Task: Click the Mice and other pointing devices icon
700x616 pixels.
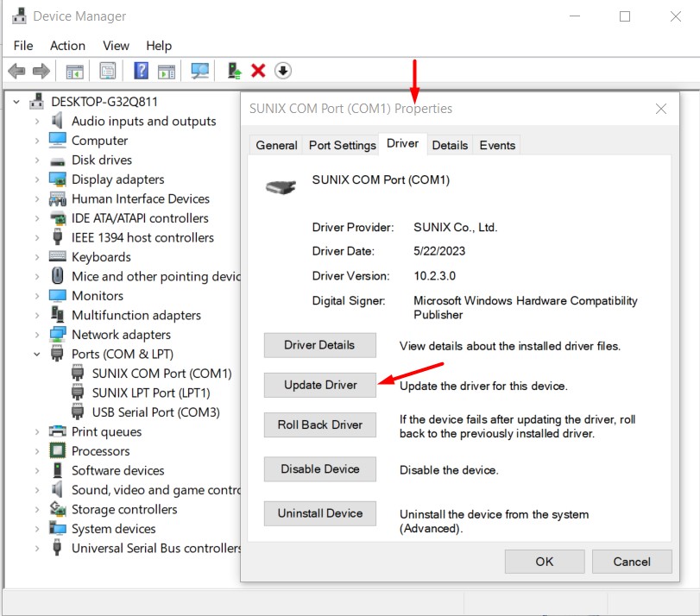Action: (x=57, y=276)
